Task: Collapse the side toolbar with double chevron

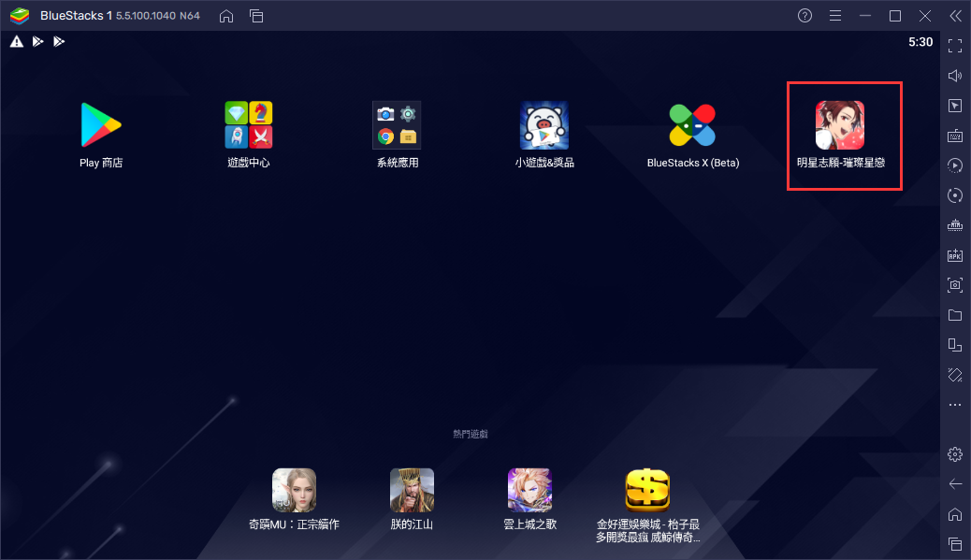Action: click(x=955, y=16)
